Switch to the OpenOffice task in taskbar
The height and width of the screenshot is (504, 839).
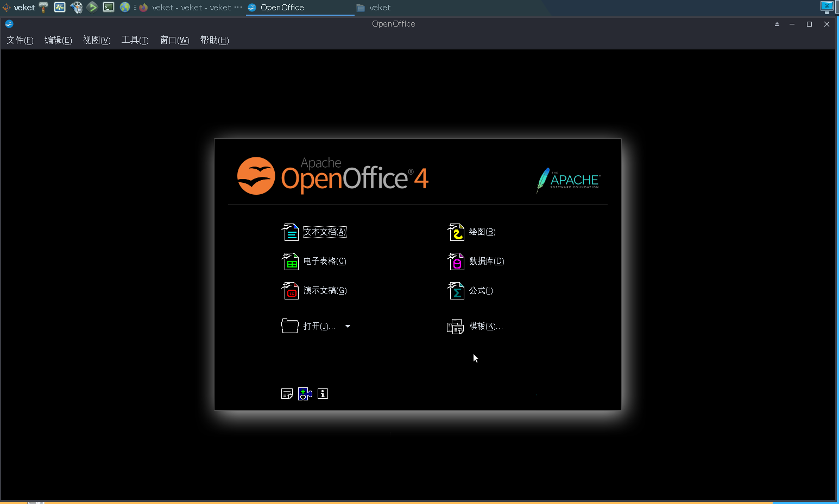300,8
